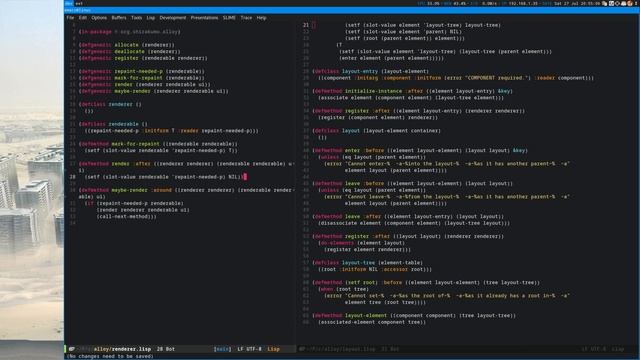This screenshot has width=640, height=360.
Task: Click 'layout-element' defmethod name near bottom right
Action: click(x=366, y=315)
